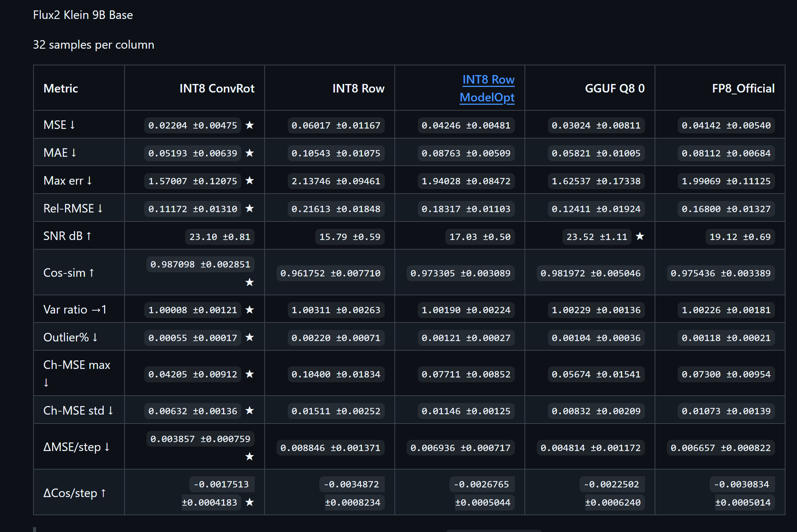This screenshot has height=532, width=797.
Task: Select MSE value "0.04246 ±0.00481"
Action: [466, 126]
